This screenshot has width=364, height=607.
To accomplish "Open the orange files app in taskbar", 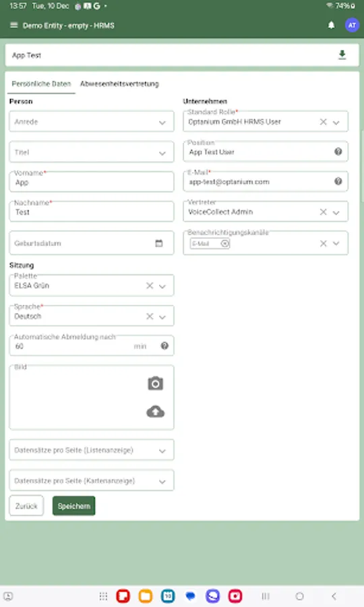I will (x=146, y=596).
